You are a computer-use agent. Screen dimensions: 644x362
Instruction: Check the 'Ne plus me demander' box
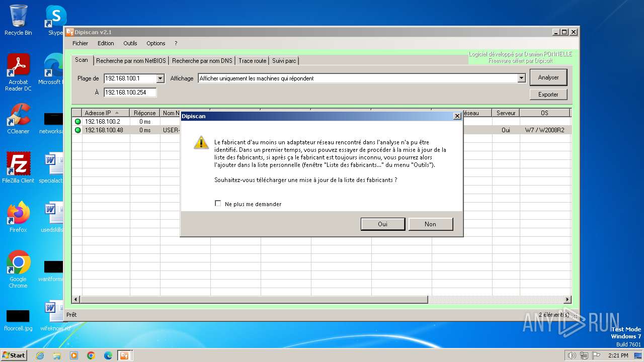tap(218, 204)
